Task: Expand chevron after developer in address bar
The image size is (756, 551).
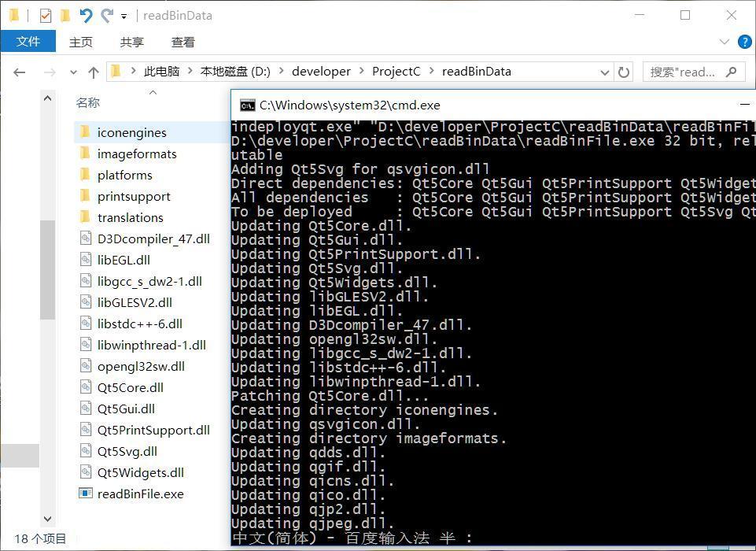Action: tap(362, 72)
